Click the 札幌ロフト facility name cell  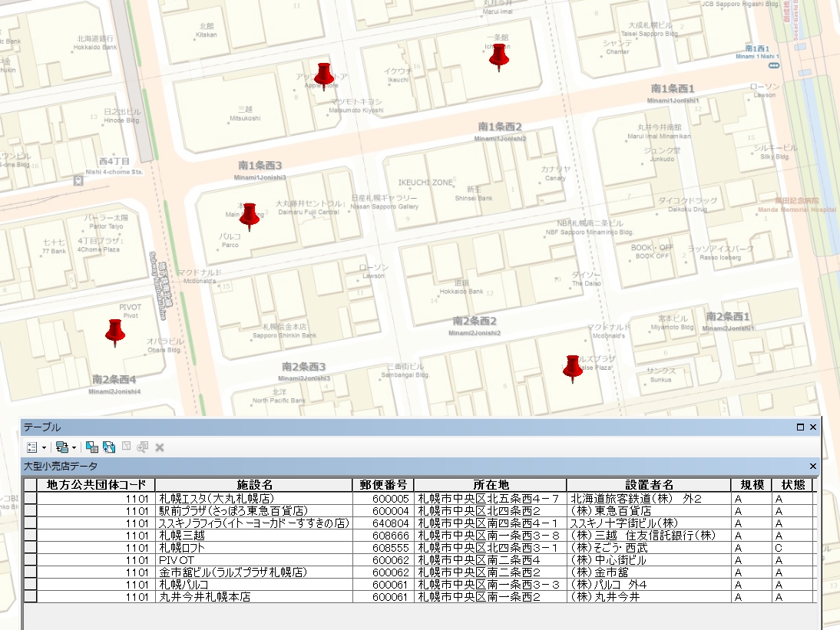coord(254,548)
